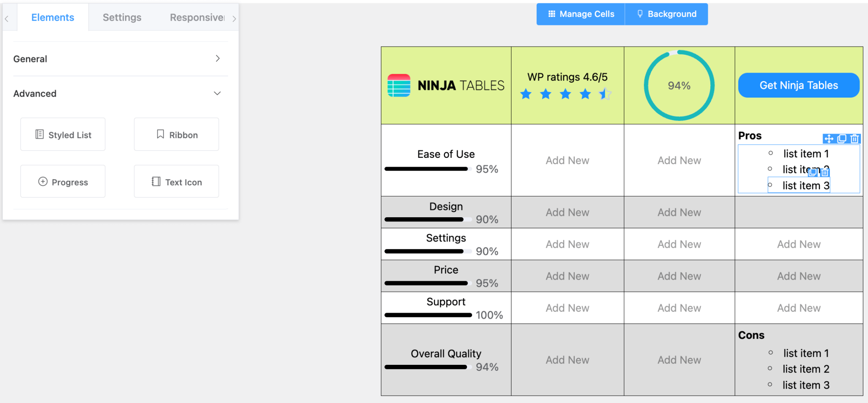The height and width of the screenshot is (403, 868).
Task: Click the move handle on the Pros element
Action: [829, 139]
